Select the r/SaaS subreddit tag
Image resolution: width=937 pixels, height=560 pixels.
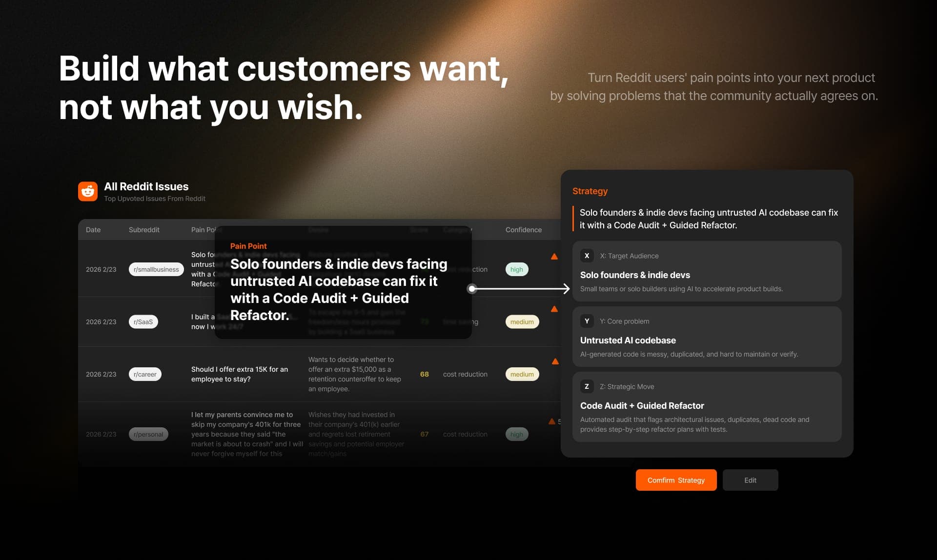[x=143, y=321]
